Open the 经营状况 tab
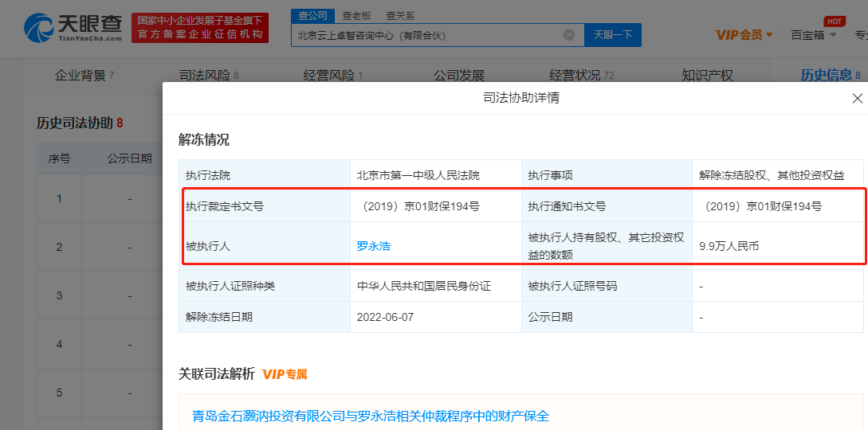Image resolution: width=868 pixels, height=430 pixels. coord(580,76)
